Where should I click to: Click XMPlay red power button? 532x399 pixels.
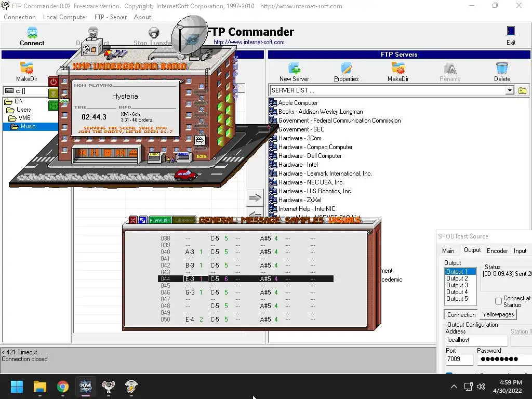click(x=54, y=82)
